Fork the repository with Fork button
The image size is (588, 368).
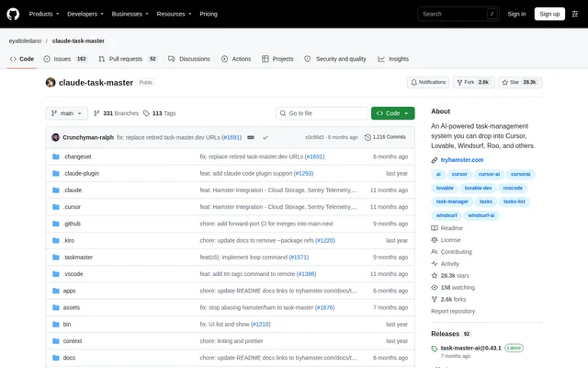click(474, 82)
